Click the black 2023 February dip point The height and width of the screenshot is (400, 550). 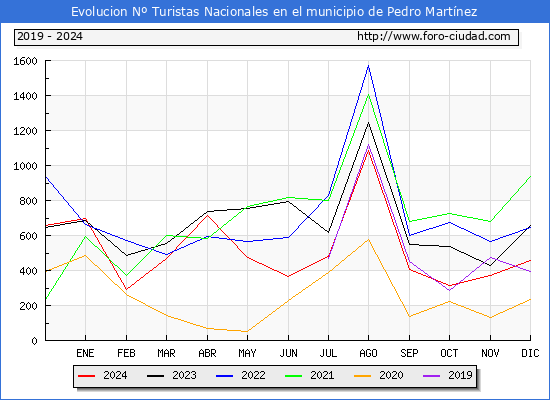126,255
